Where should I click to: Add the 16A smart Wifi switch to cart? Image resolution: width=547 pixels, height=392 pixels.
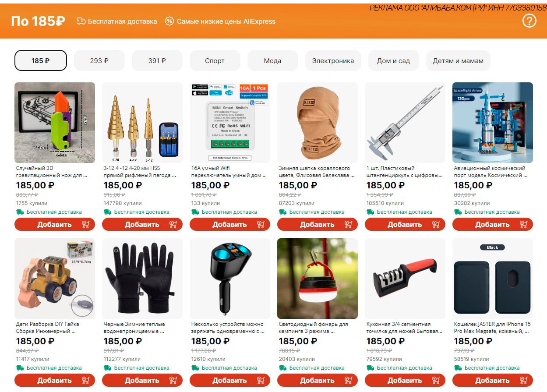(x=230, y=224)
